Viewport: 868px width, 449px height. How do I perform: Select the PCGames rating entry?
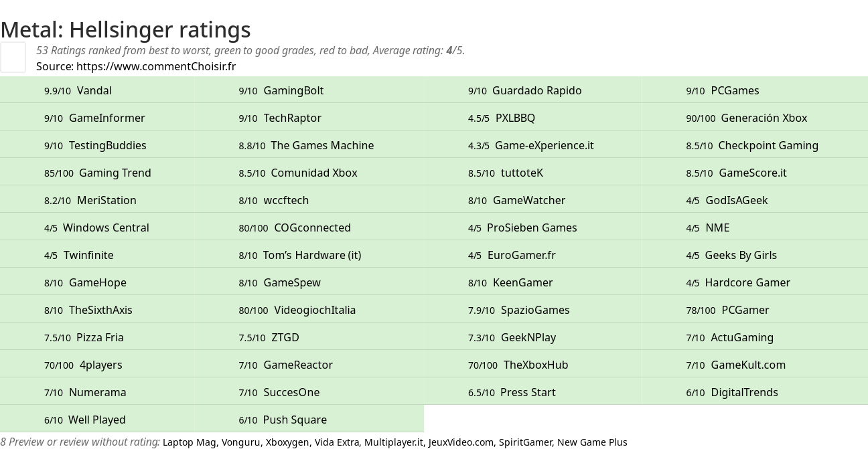755,90
